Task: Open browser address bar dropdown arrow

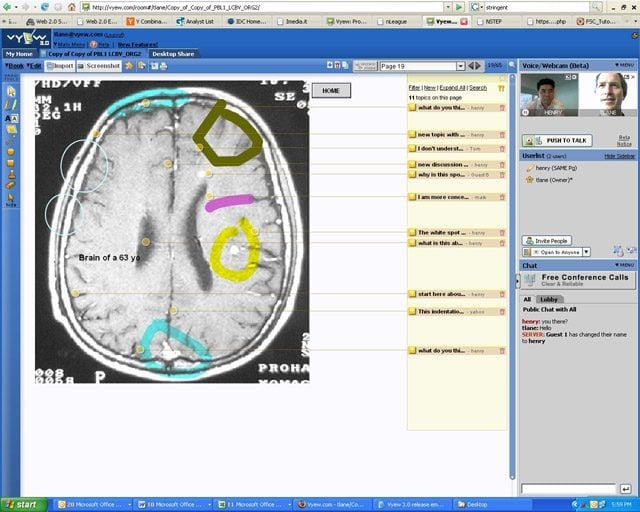Action: [448, 7]
